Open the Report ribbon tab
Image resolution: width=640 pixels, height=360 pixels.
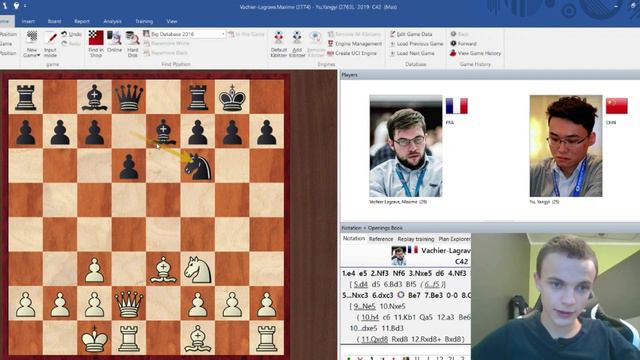coord(82,21)
